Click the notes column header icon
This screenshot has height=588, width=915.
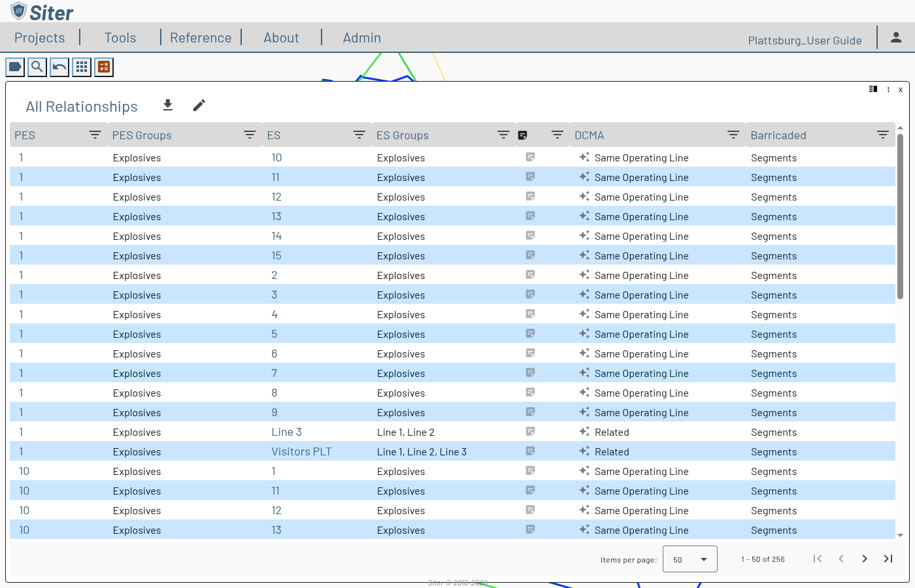click(523, 135)
